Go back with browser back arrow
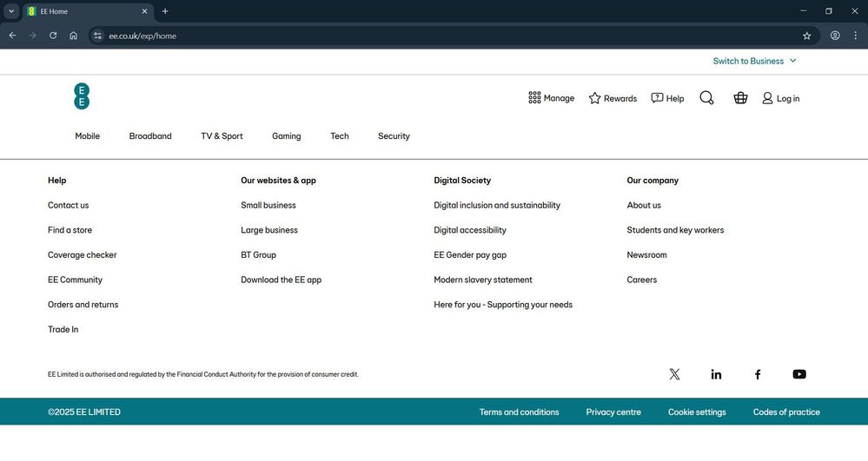868x461 pixels. pos(12,36)
